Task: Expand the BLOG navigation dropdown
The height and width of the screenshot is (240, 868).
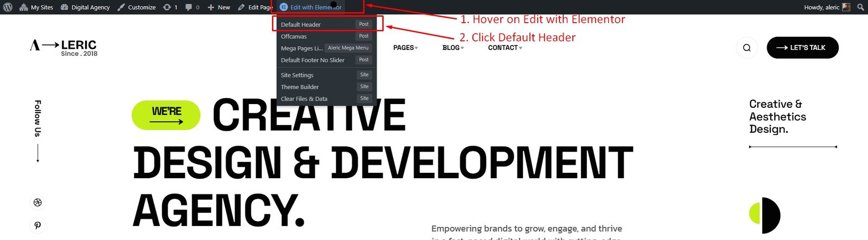Action: click(x=453, y=48)
